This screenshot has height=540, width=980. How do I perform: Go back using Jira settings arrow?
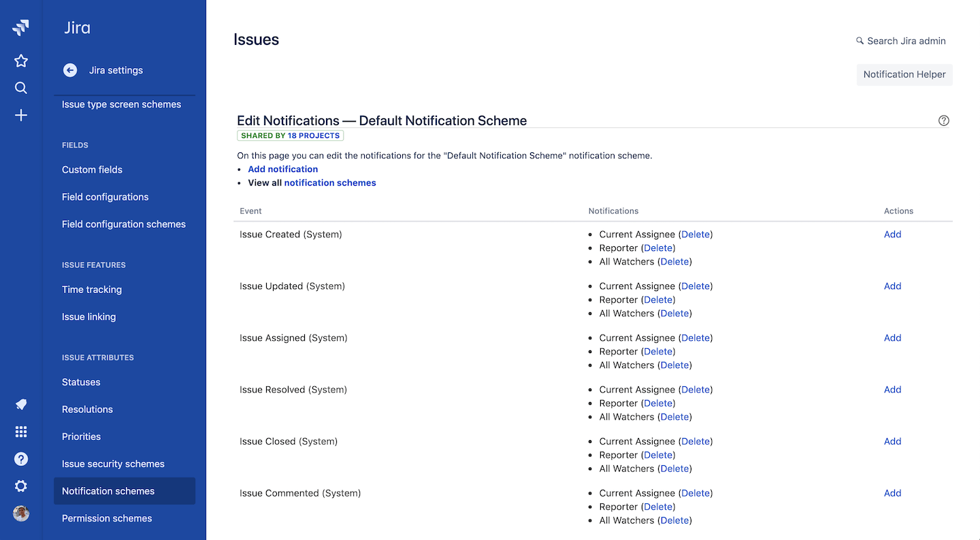(70, 70)
